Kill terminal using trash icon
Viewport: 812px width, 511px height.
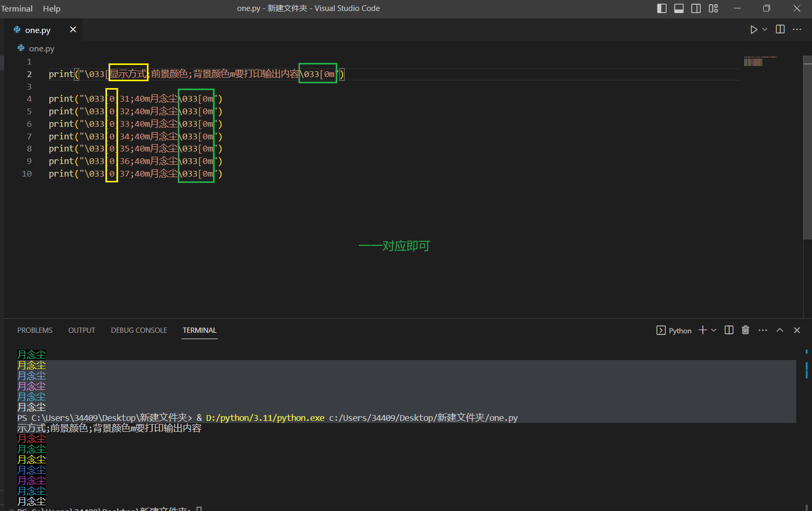tap(745, 330)
